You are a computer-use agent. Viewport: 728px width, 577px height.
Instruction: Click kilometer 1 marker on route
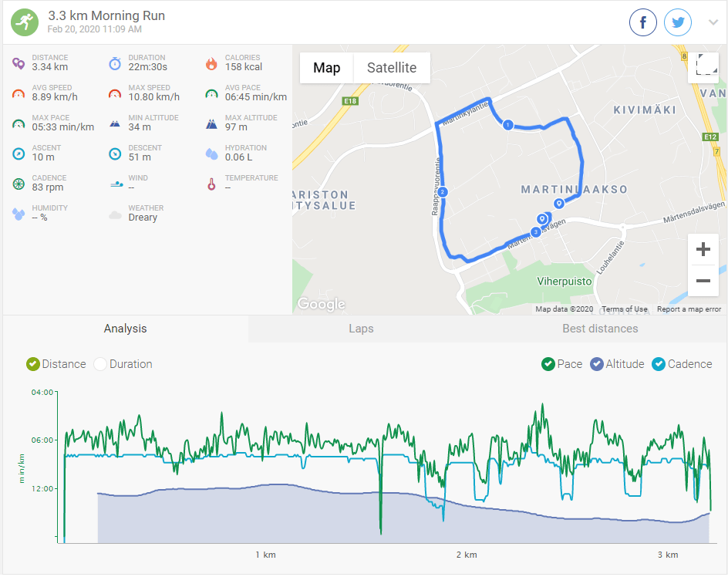point(507,125)
